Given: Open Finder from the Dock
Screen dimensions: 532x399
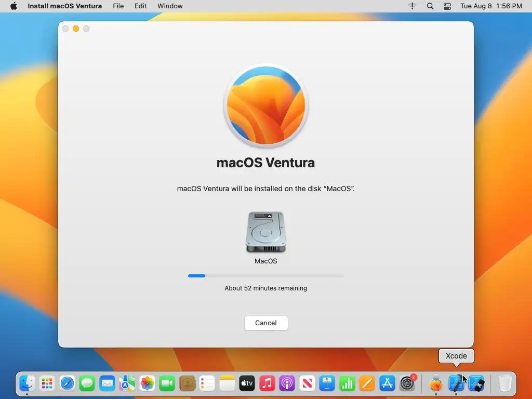Looking at the screenshot, I should tap(27, 383).
